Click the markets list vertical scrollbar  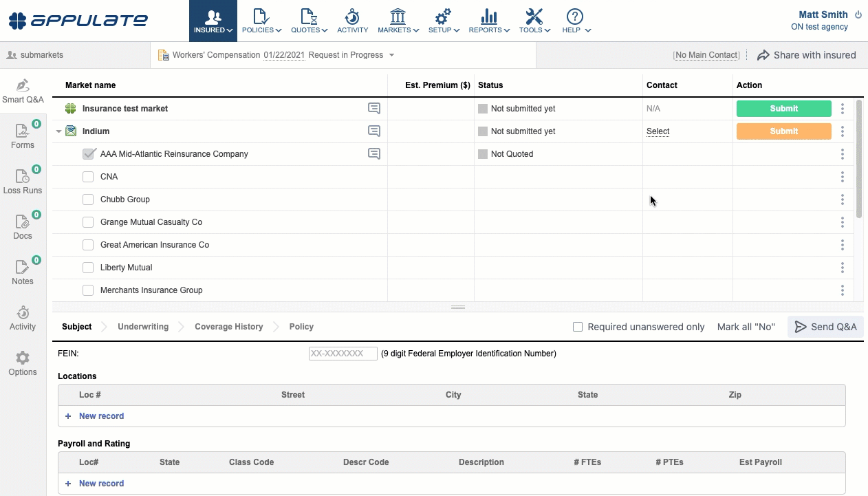click(x=859, y=160)
